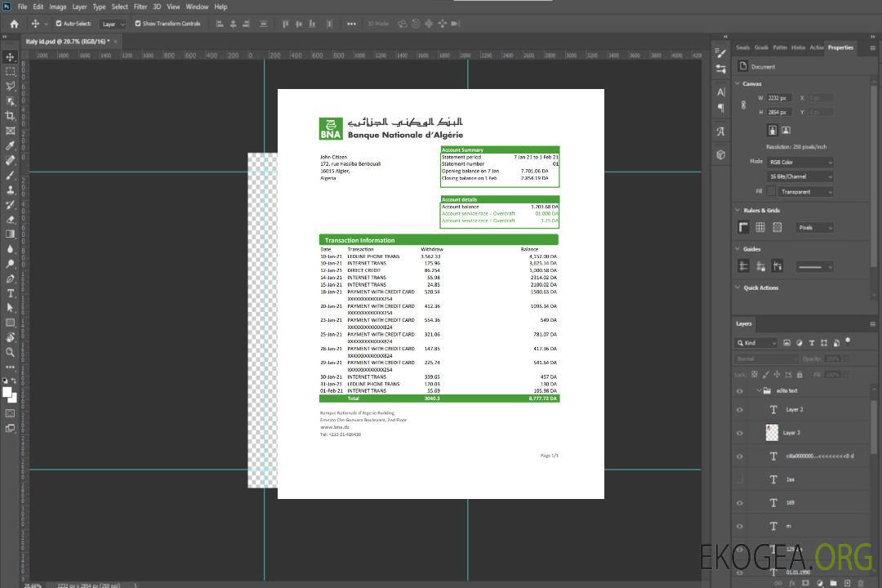Open the Window menu
The width and height of the screenshot is (882, 588).
pyautogui.click(x=197, y=7)
